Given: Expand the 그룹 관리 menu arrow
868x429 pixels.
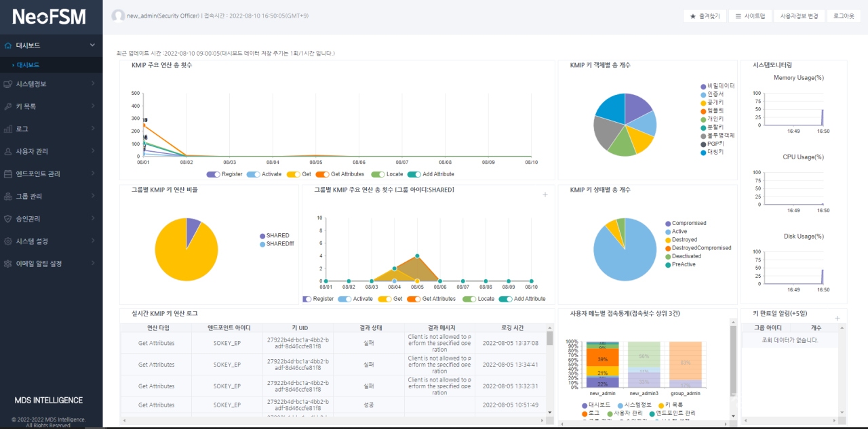Looking at the screenshot, I should [93, 196].
